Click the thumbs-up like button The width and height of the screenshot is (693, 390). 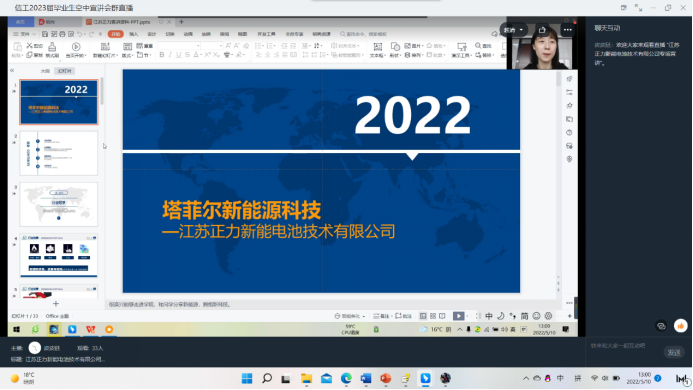(x=681, y=326)
